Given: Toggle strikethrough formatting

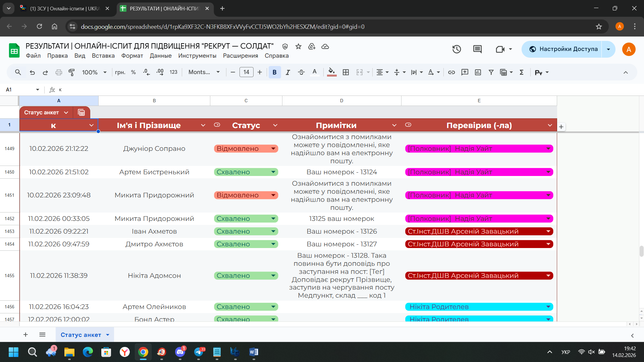Looking at the screenshot, I should 301,72.
